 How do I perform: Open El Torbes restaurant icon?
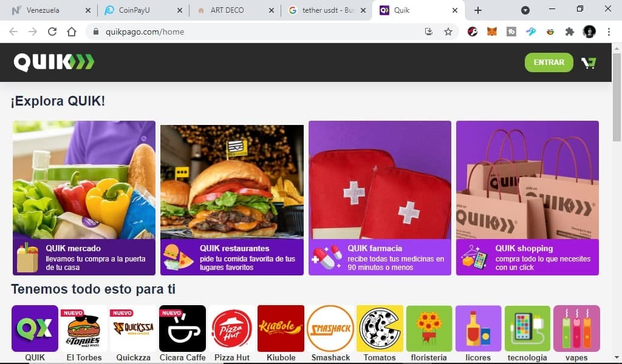coord(84,328)
